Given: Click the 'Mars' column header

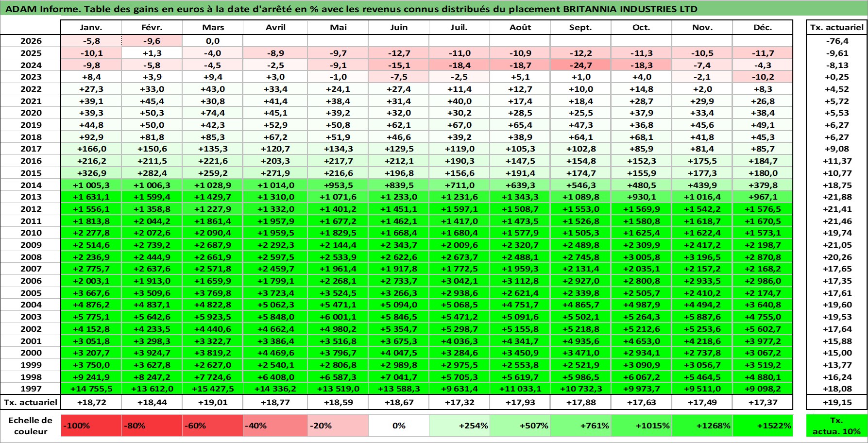Looking at the screenshot, I should tap(213, 28).
